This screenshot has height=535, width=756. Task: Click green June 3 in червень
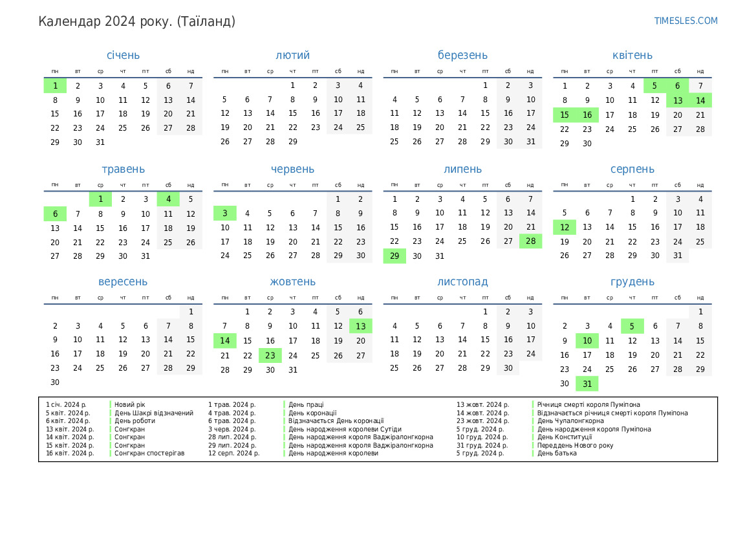[224, 213]
